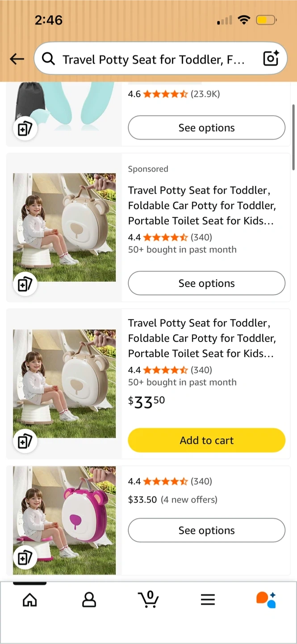This screenshot has height=644, width=297.
Task: See options for sponsored travel potty
Action: (206, 284)
